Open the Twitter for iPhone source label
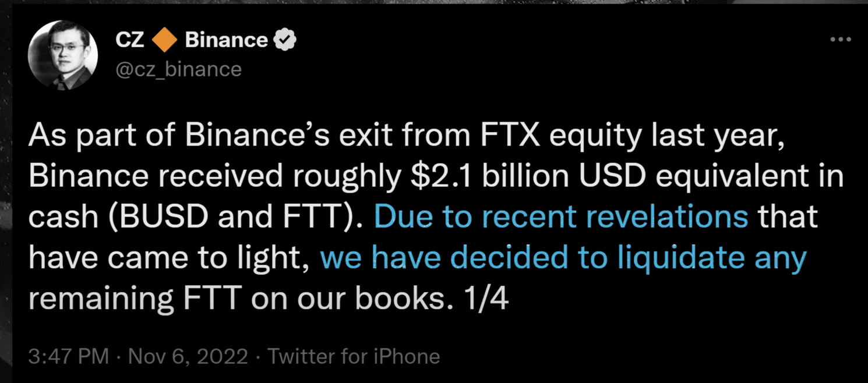This screenshot has width=868, height=383. point(354,356)
